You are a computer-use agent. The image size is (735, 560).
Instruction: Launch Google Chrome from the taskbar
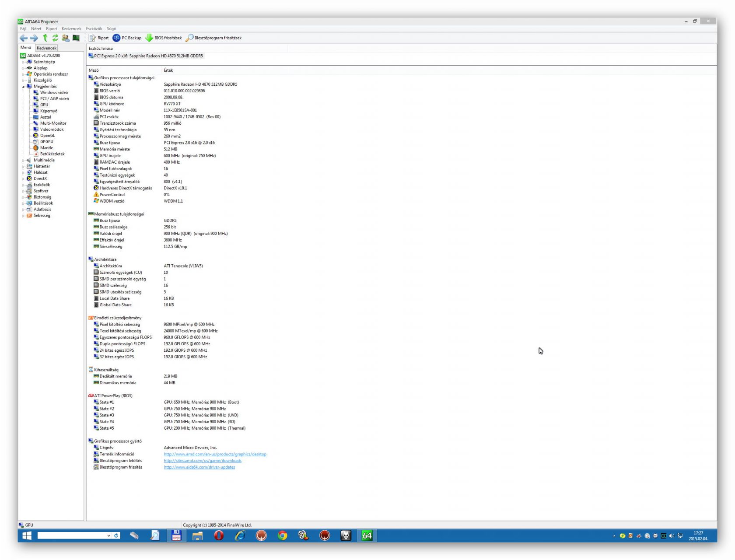(282, 535)
